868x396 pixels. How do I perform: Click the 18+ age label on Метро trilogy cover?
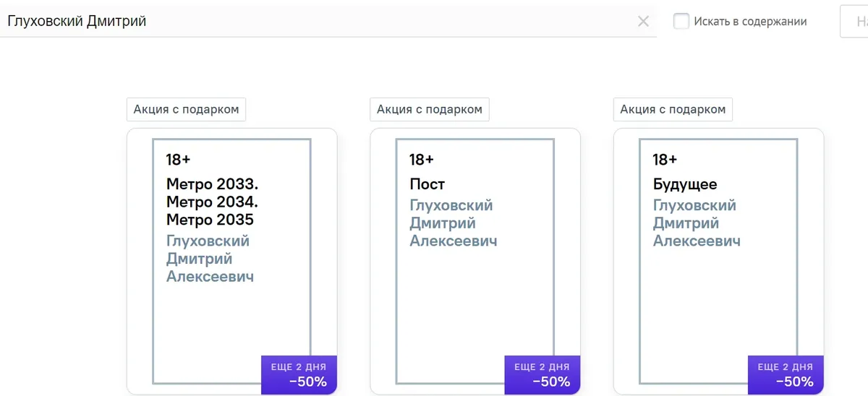point(178,160)
